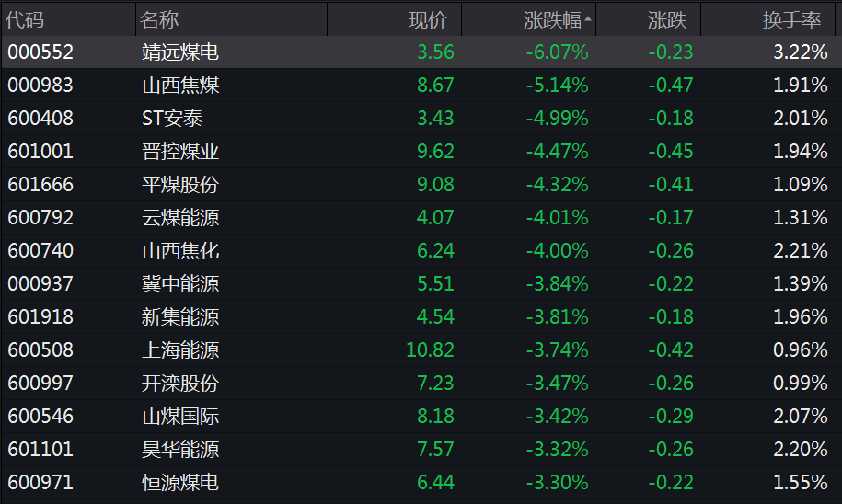
Task: Select the ST安泰 row
Action: (421, 118)
